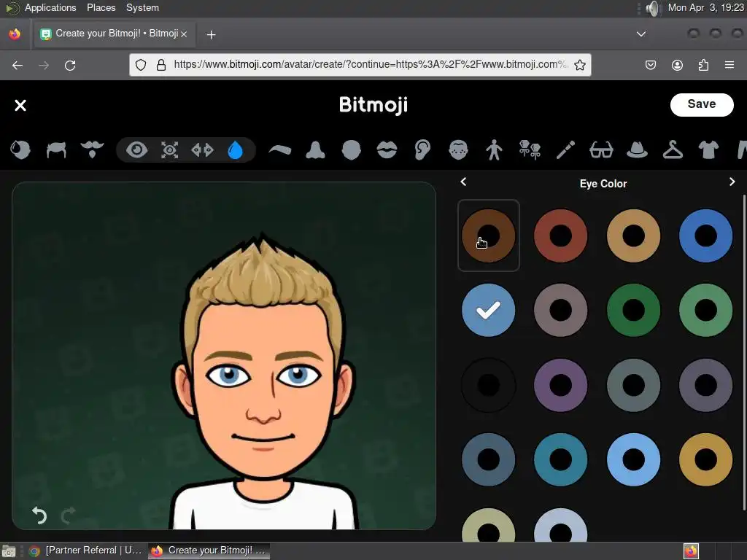Open the Firefox extensions puzzle icon
The image size is (747, 560).
click(703, 65)
